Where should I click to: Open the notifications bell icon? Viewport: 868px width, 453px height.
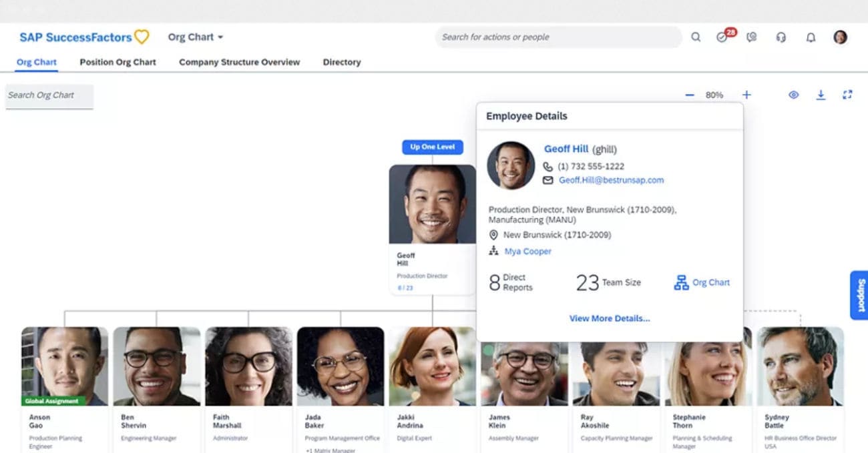(811, 38)
